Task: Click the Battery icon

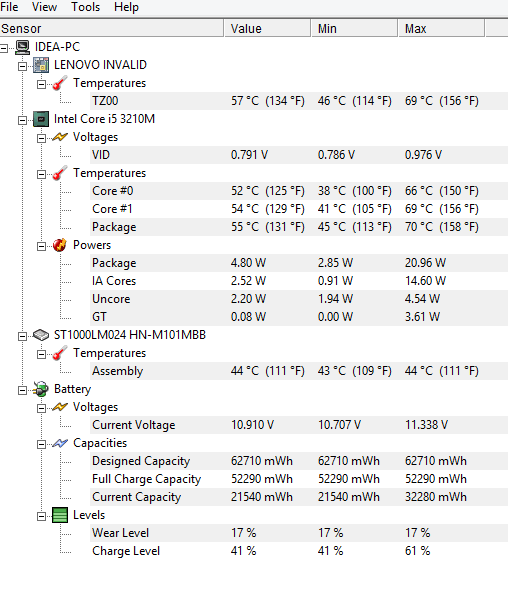Action: click(41, 389)
